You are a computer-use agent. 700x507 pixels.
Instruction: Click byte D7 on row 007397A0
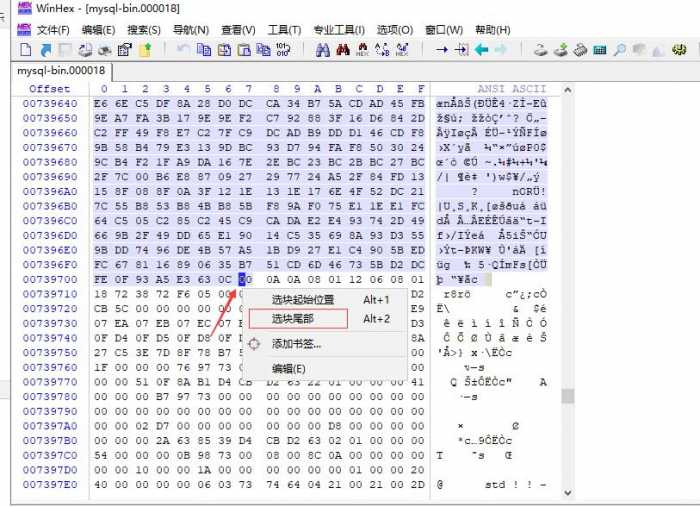162,426
